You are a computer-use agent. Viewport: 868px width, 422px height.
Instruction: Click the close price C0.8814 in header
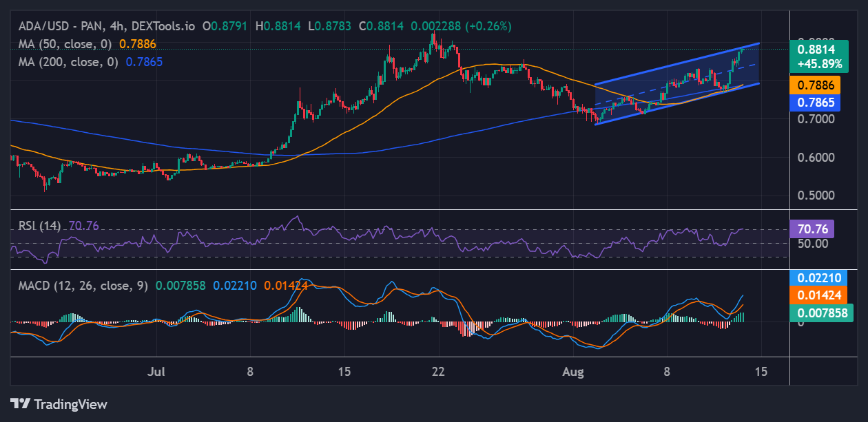tap(382, 26)
